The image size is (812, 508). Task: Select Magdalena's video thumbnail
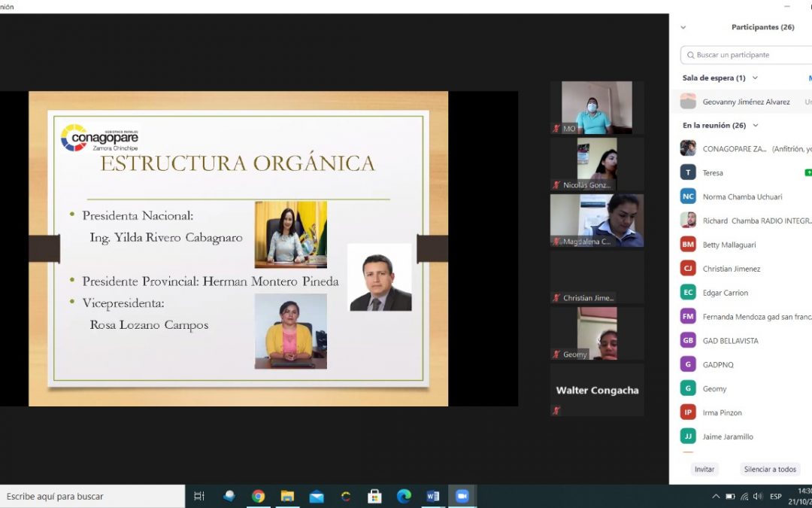[597, 220]
